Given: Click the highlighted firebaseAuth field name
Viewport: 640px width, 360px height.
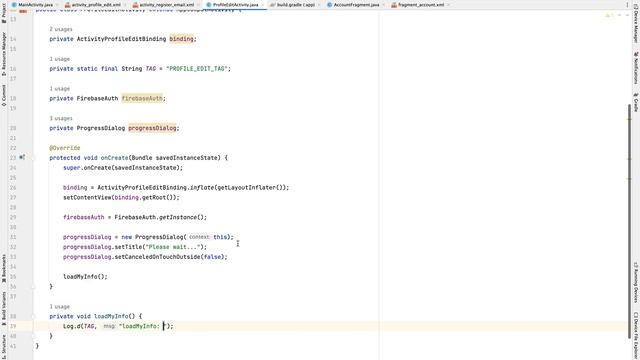Looking at the screenshot, I should click(x=142, y=98).
